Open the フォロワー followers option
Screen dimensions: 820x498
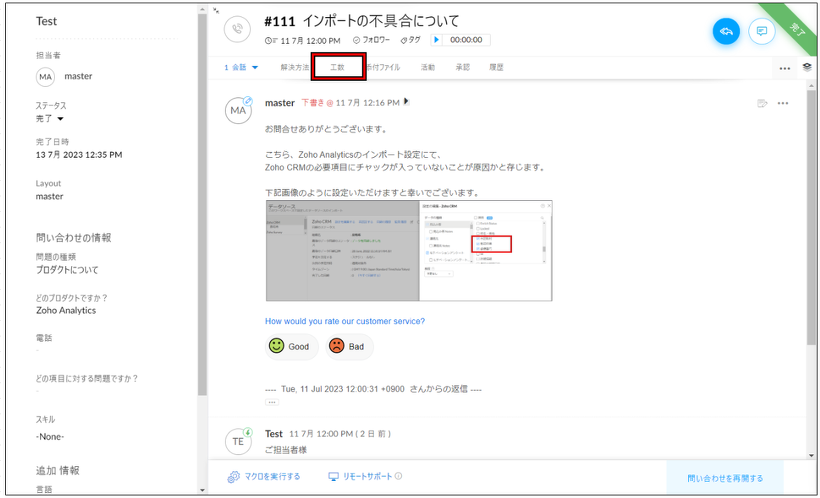coord(371,40)
